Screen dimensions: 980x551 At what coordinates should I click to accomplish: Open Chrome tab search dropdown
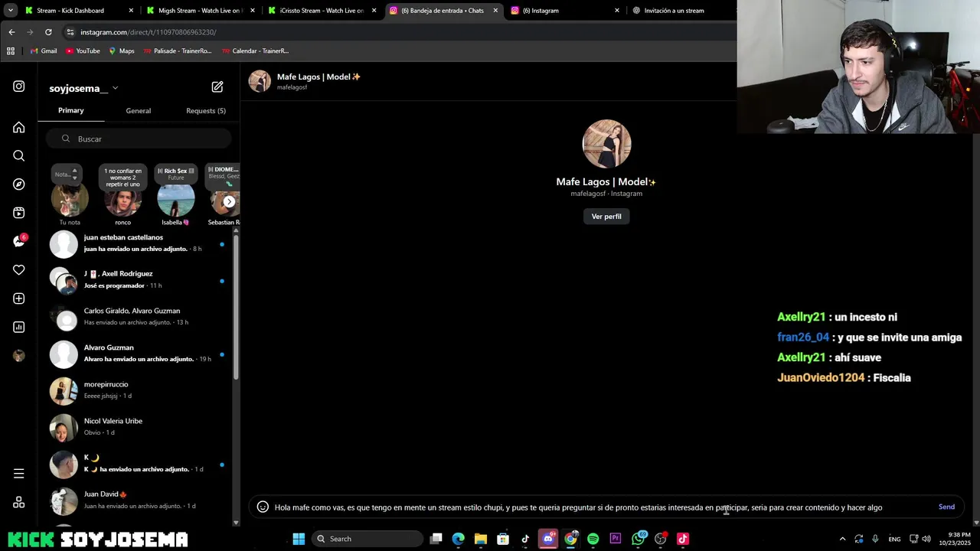11,11
